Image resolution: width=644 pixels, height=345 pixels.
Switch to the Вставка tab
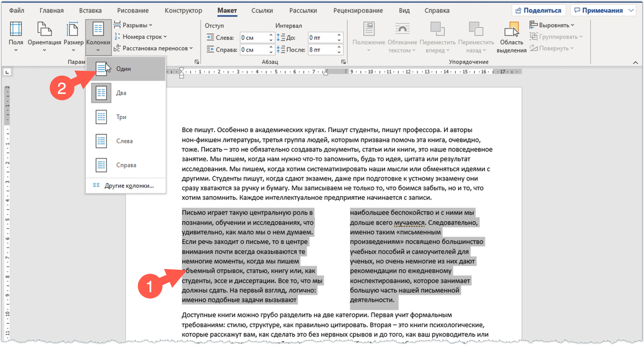click(x=90, y=11)
